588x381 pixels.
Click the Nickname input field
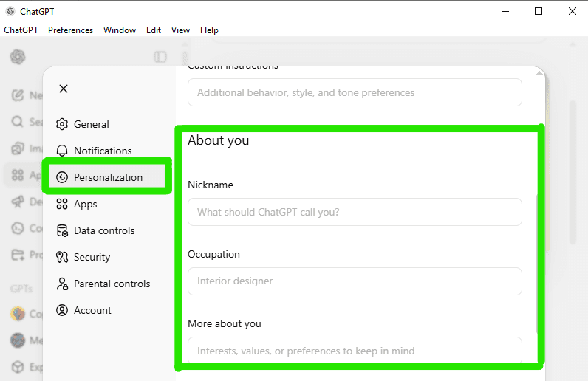[355, 212]
